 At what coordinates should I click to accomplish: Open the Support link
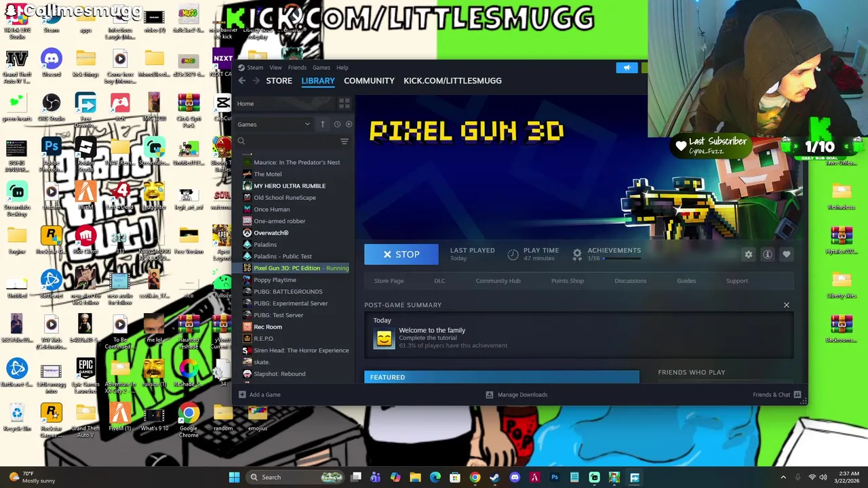[737, 281]
